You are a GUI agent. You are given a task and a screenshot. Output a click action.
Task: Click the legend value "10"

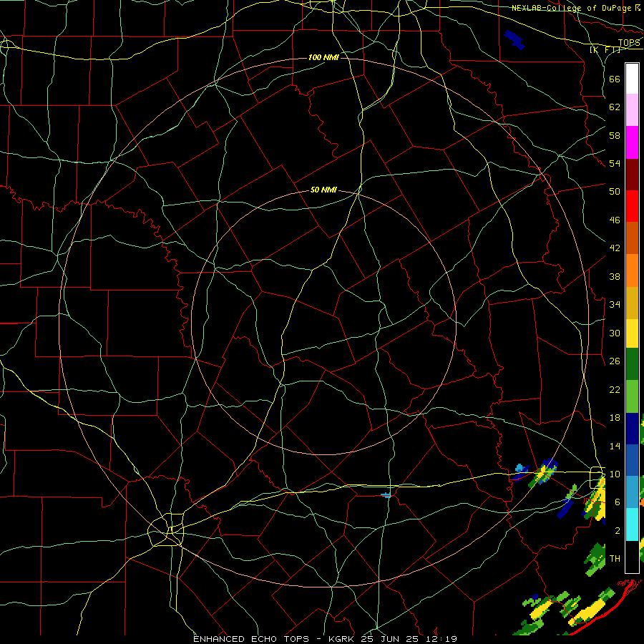coord(615,474)
